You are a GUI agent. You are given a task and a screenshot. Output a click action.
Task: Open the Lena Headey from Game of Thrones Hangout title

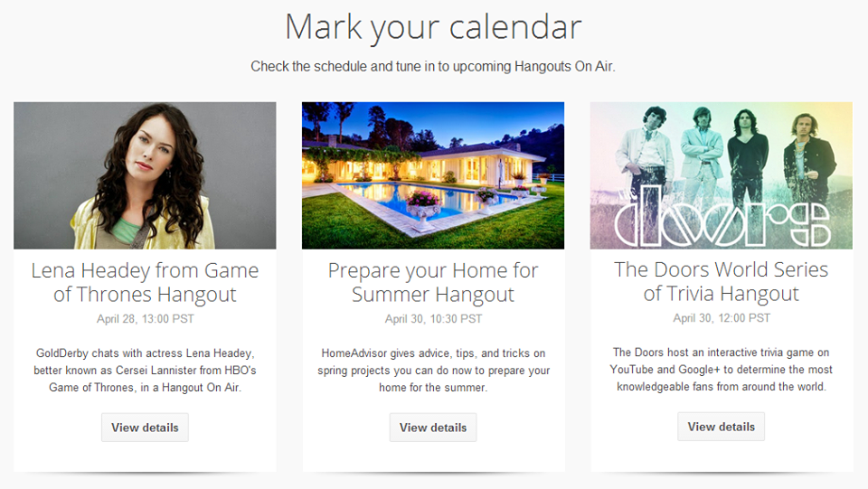click(145, 282)
